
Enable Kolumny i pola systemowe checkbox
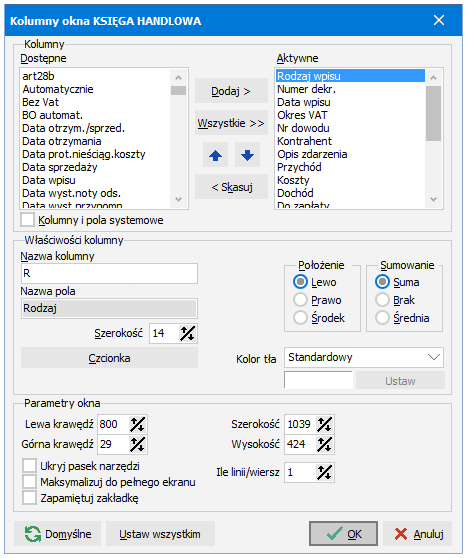27,220
